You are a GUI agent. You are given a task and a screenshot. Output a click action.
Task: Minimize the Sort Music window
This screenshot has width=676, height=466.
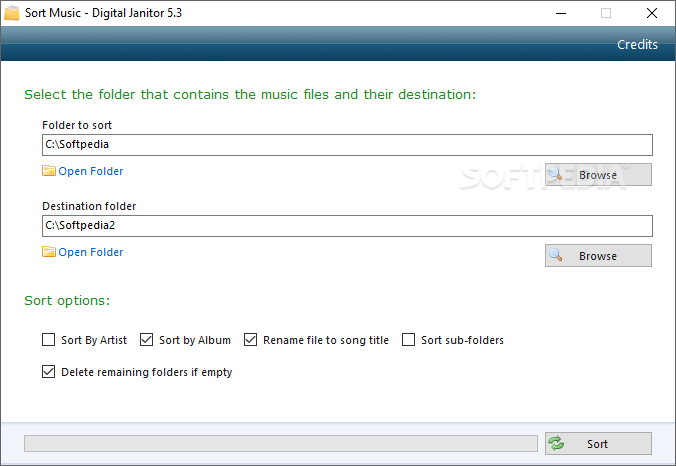(x=561, y=13)
